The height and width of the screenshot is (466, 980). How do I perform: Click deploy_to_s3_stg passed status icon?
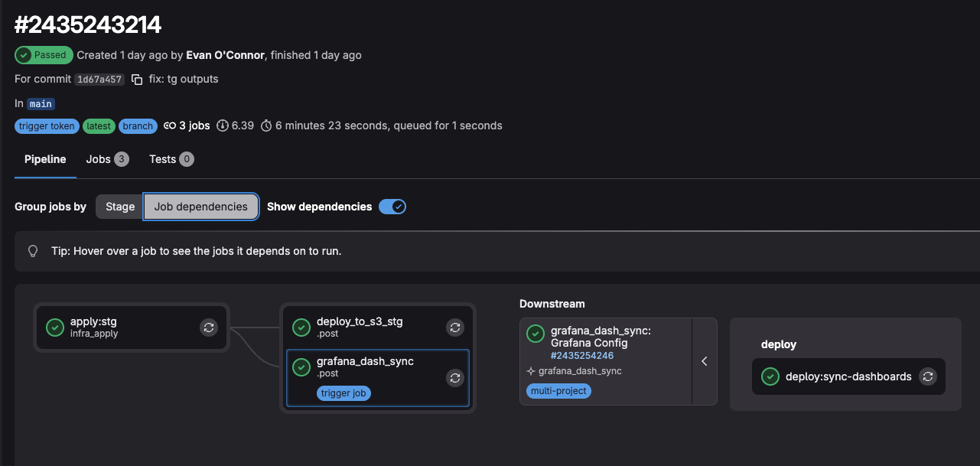coord(301,328)
